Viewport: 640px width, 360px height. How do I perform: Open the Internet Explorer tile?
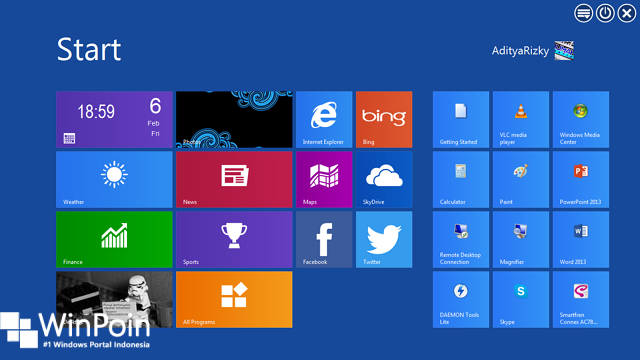[324, 119]
